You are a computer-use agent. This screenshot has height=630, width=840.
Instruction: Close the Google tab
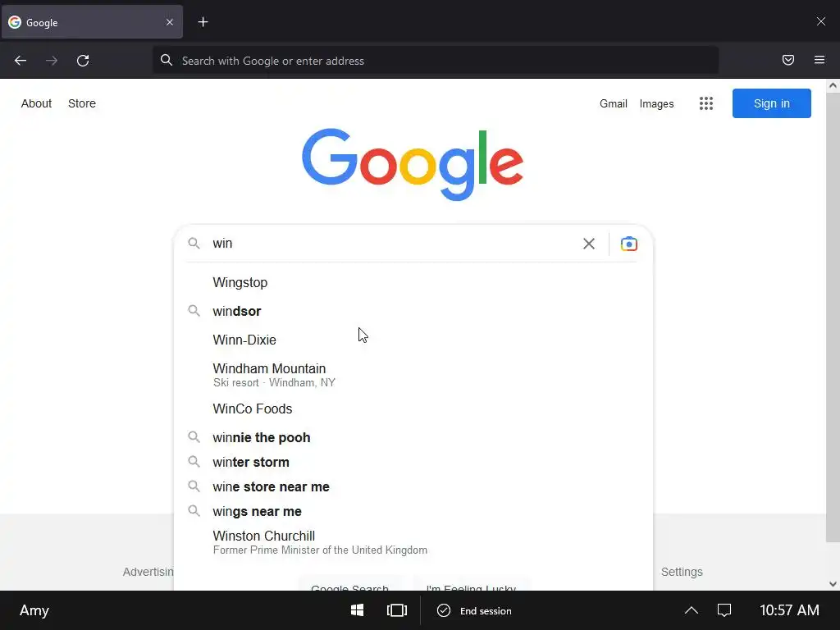[170, 22]
